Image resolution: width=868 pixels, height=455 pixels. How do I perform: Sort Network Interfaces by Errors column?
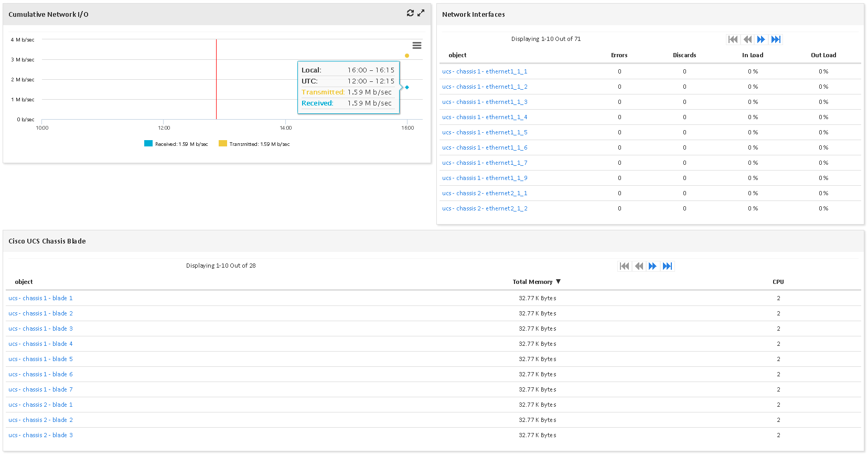(619, 55)
